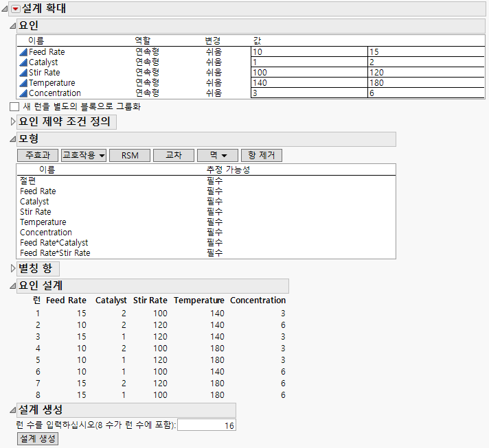The width and height of the screenshot is (489, 448).
Task: Select the Concentration name in factors table
Action: [x=55, y=93]
